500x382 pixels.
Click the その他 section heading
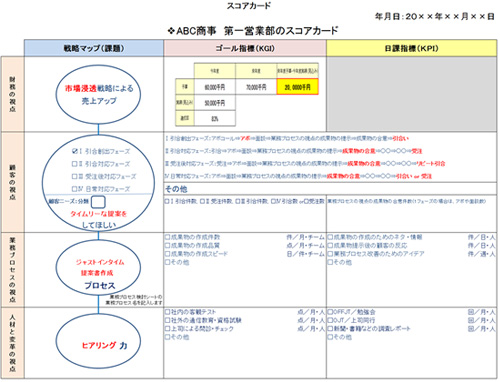pos(176,189)
